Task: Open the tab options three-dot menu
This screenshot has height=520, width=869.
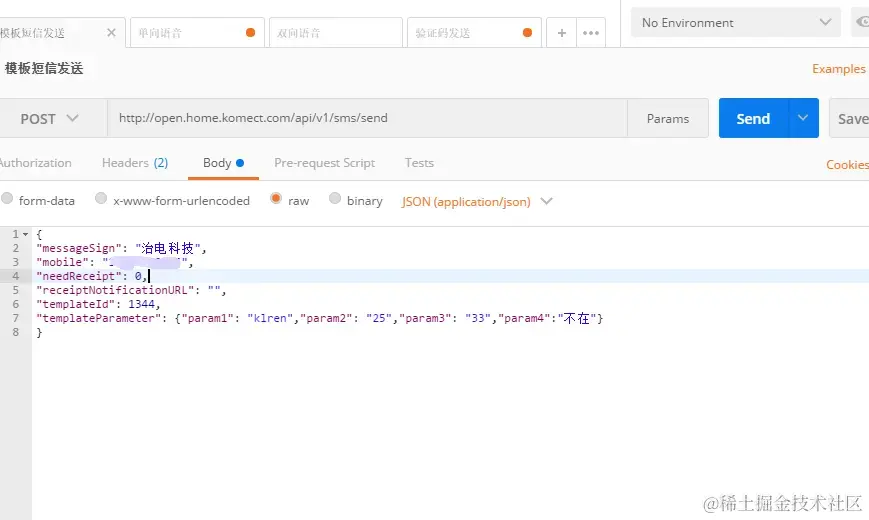Action: tap(591, 33)
